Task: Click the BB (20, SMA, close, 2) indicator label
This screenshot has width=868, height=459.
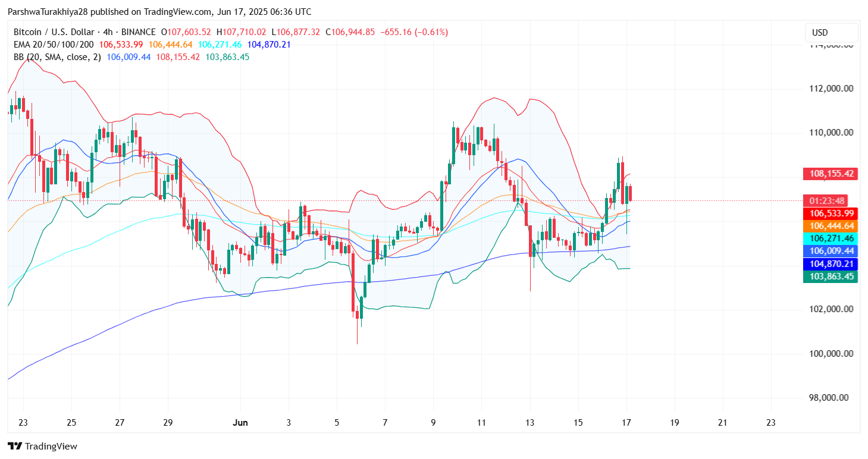Action: [57, 57]
